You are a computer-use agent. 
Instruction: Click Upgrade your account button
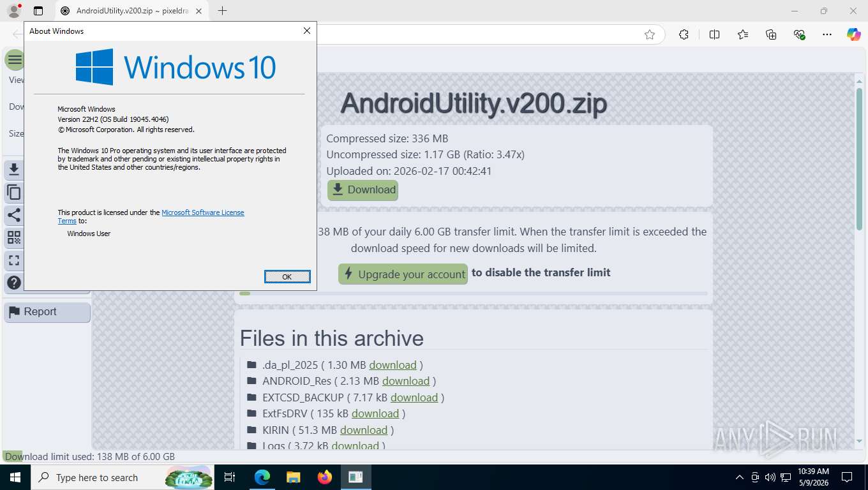pos(403,274)
